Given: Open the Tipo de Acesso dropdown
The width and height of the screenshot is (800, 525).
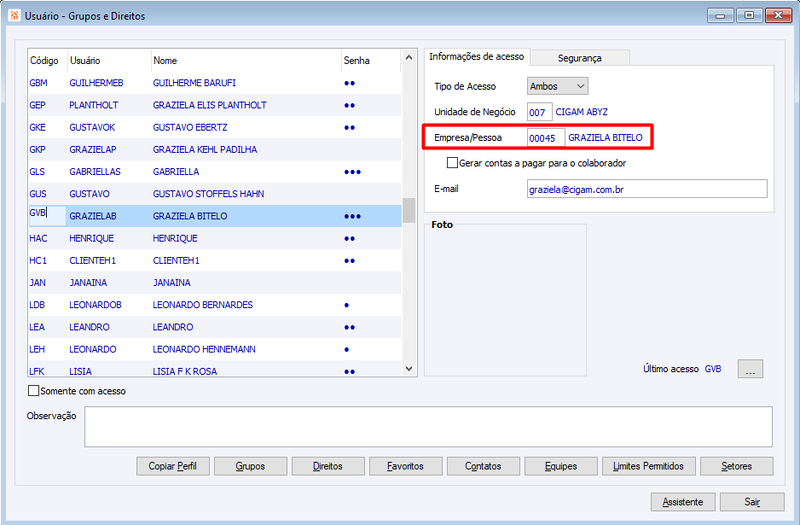Looking at the screenshot, I should click(x=557, y=86).
